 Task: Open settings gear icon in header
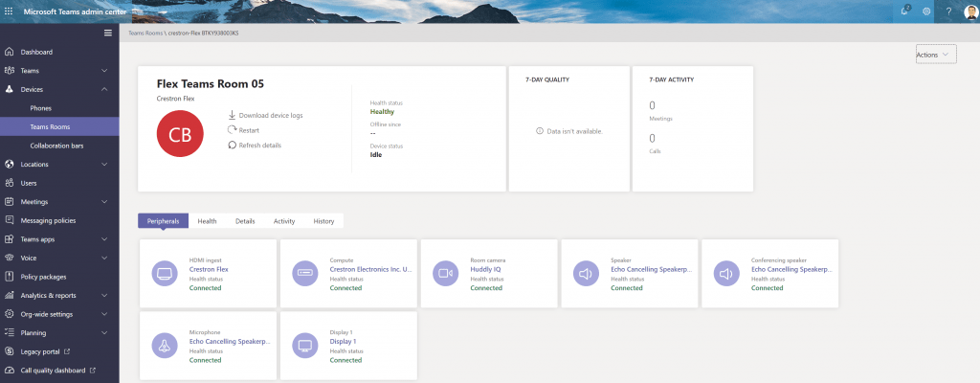click(926, 11)
